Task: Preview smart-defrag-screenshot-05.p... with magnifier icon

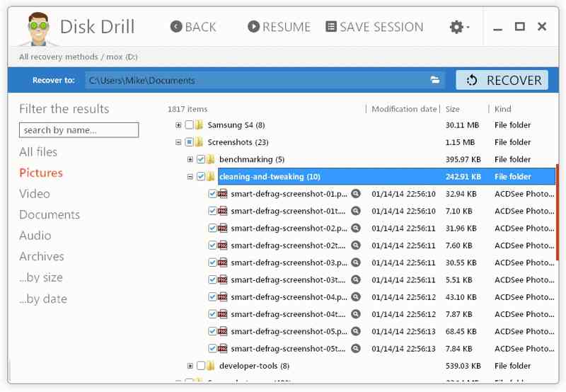Action: pyautogui.click(x=356, y=331)
